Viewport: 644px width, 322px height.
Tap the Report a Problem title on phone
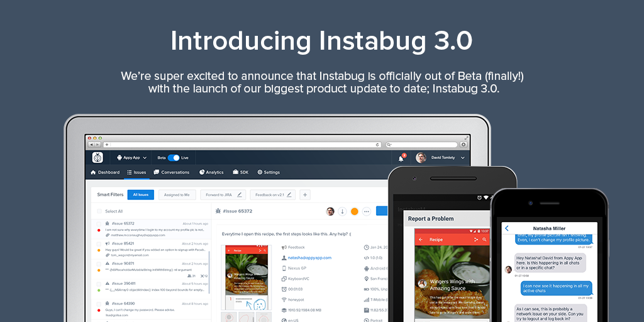coord(431,219)
